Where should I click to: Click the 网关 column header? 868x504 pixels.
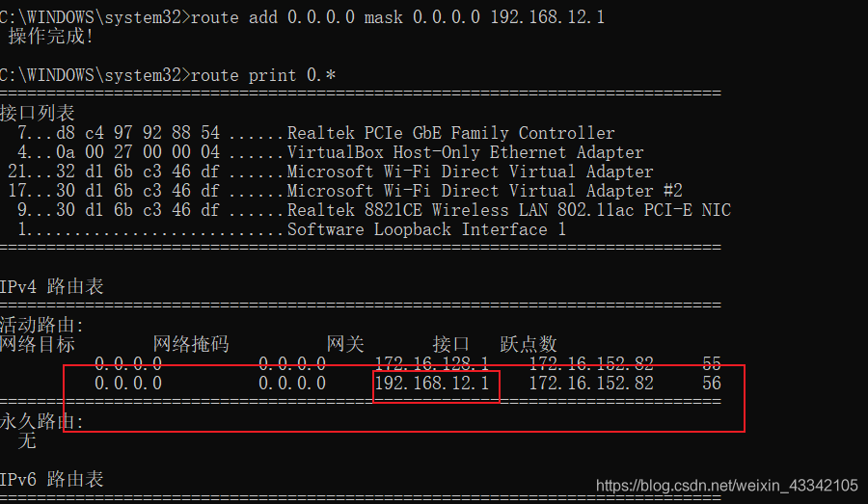click(344, 344)
